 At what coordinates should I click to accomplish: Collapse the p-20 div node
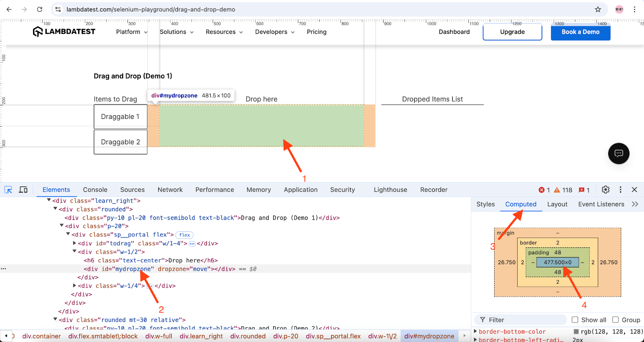[62, 226]
